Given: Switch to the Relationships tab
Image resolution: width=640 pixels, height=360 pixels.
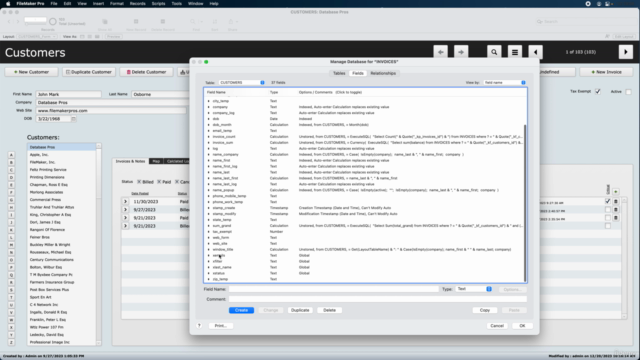Looking at the screenshot, I should pyautogui.click(x=383, y=73).
